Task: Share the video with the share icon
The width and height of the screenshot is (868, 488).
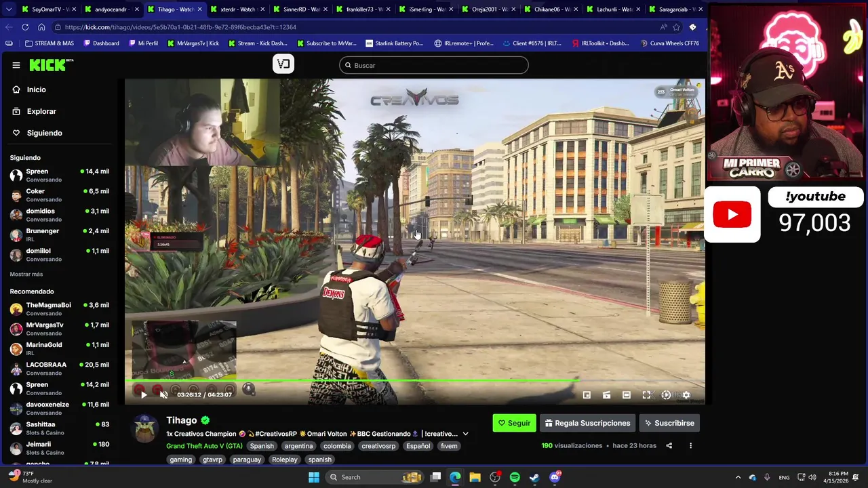Action: [669, 446]
